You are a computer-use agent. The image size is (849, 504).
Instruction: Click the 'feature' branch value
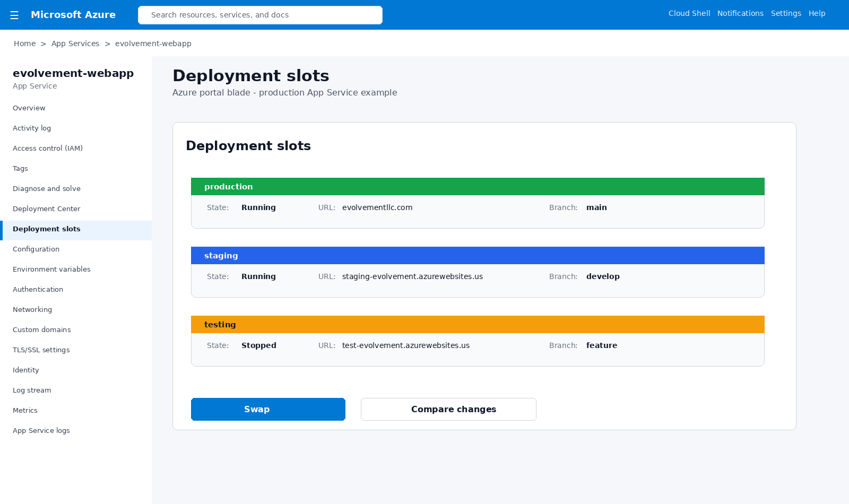[602, 345]
